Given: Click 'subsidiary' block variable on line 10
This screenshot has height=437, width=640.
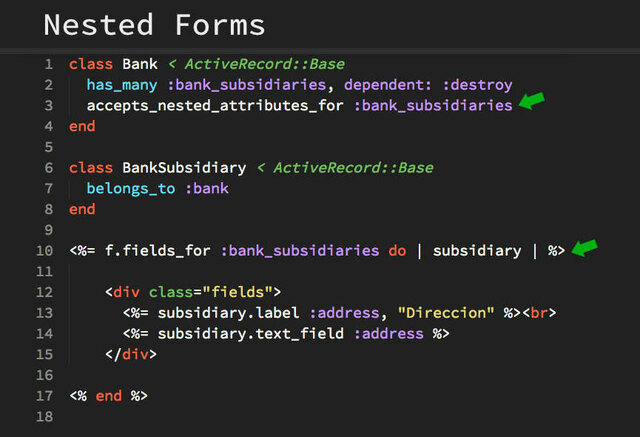Looking at the screenshot, I should point(477,251).
